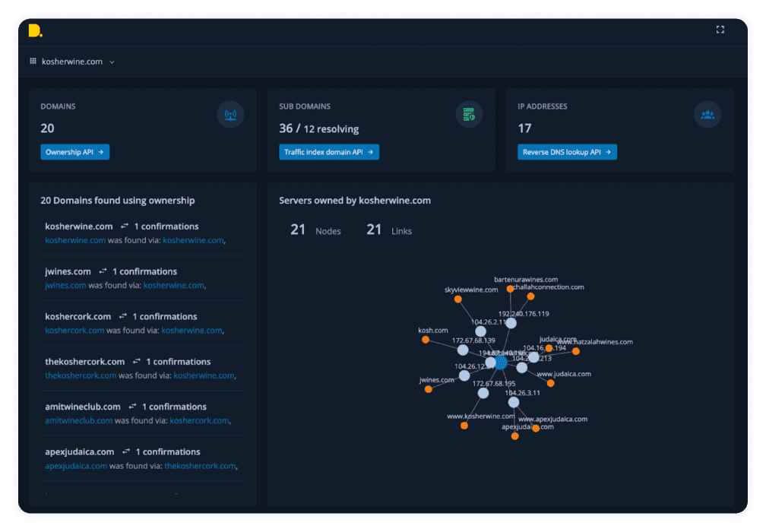Select the www.hatzalahwines.com orange node

pos(576,351)
